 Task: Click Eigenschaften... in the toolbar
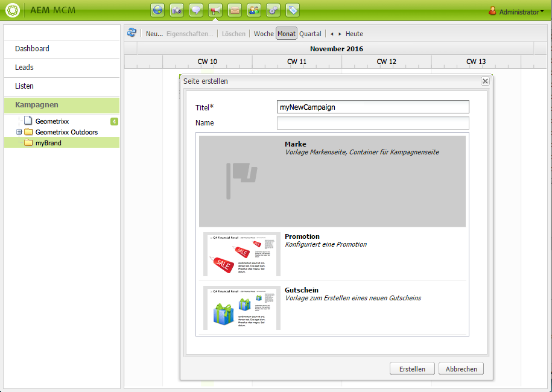tap(190, 34)
